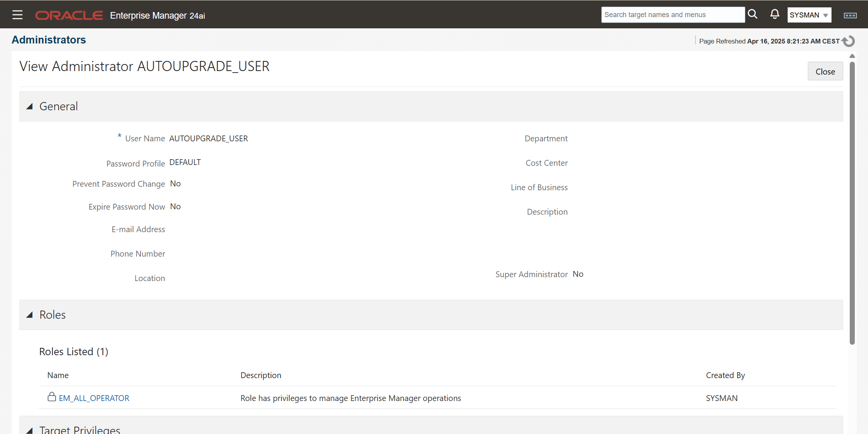Image resolution: width=868 pixels, height=434 pixels.
Task: Open the EM_ALL_OPERATOR role link
Action: pos(94,398)
